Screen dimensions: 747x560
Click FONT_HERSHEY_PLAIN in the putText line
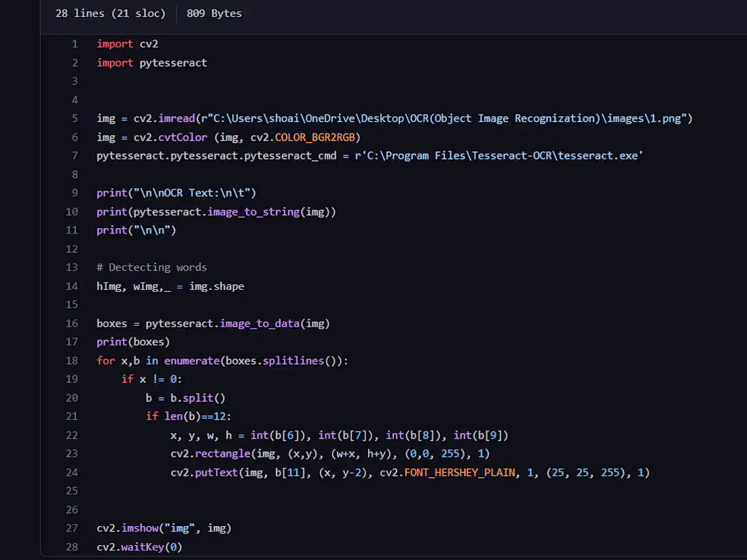[x=460, y=473]
